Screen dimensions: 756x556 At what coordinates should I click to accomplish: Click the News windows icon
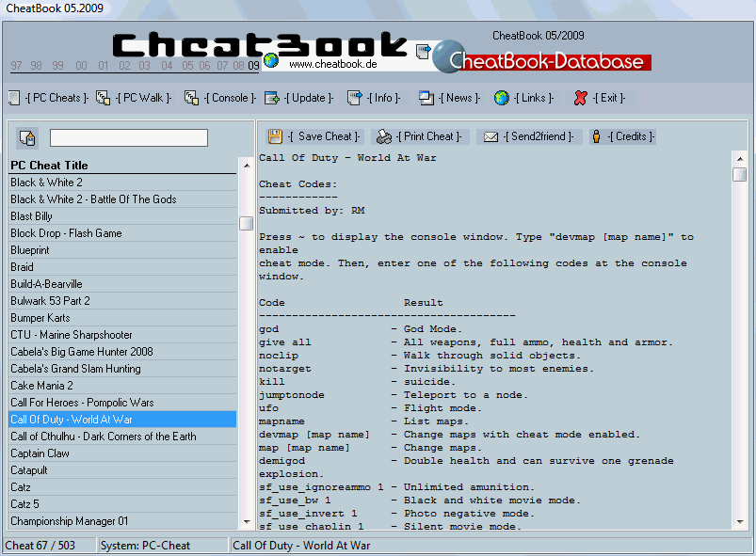pyautogui.click(x=426, y=98)
